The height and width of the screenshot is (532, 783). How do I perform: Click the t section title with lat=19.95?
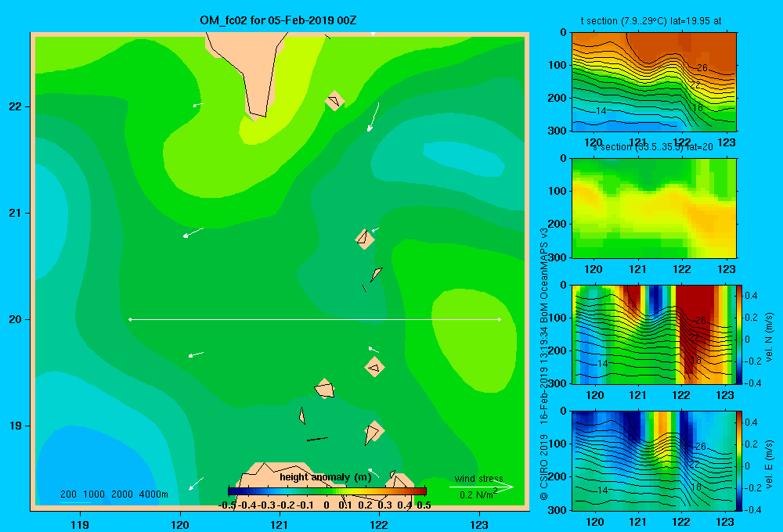click(651, 21)
